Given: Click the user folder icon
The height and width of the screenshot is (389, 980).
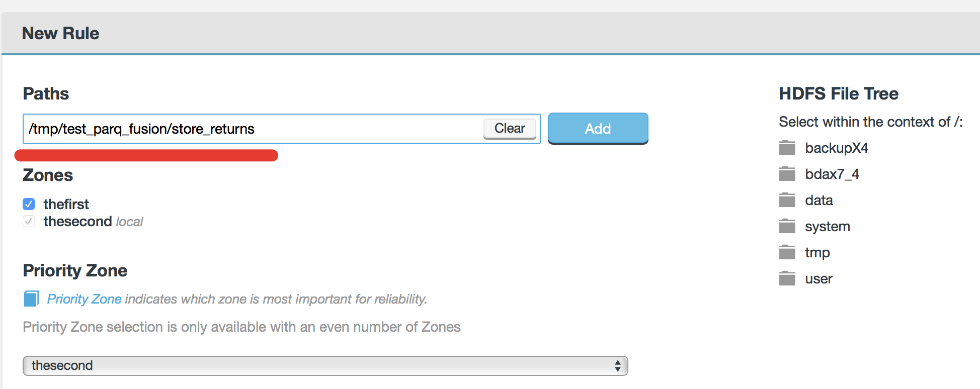Looking at the screenshot, I should coord(787,278).
